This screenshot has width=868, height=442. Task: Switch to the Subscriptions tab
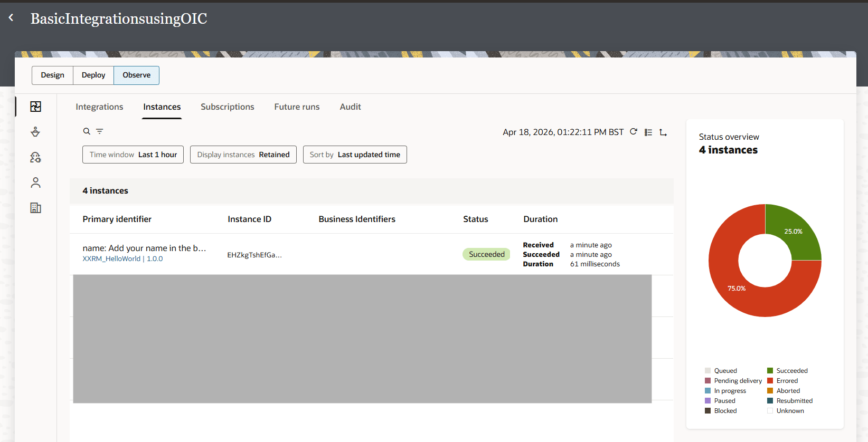pyautogui.click(x=227, y=107)
